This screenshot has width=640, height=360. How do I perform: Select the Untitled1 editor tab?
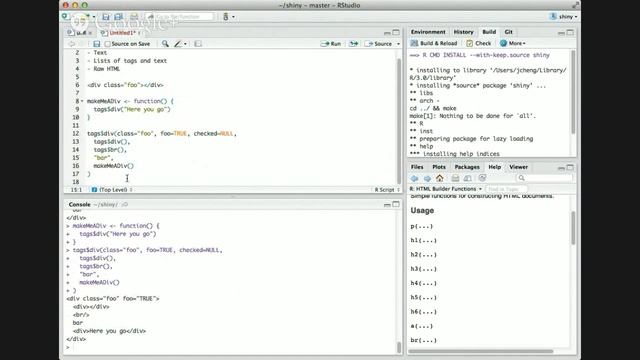tap(120, 33)
